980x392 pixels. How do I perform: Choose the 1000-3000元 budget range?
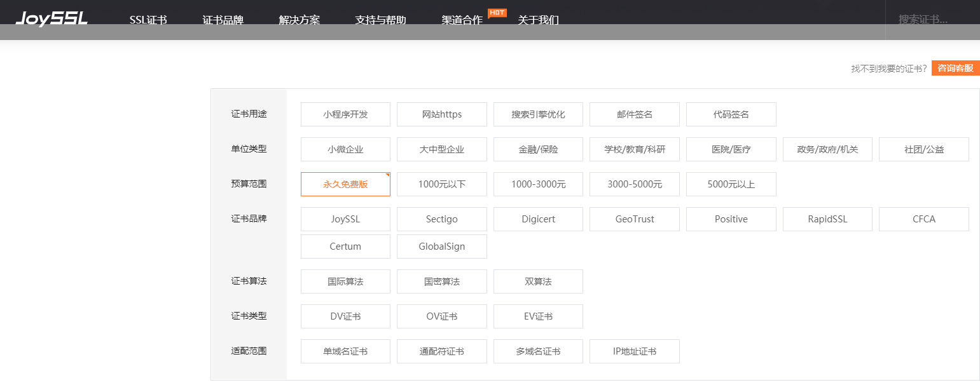click(x=538, y=184)
